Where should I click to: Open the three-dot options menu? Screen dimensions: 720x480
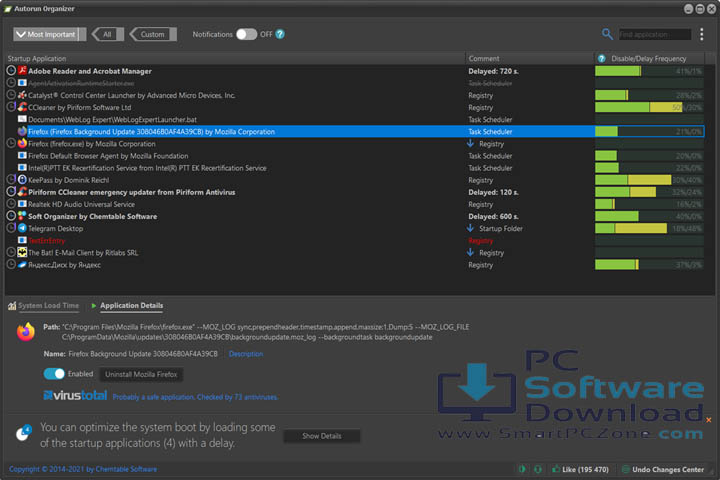pos(702,34)
